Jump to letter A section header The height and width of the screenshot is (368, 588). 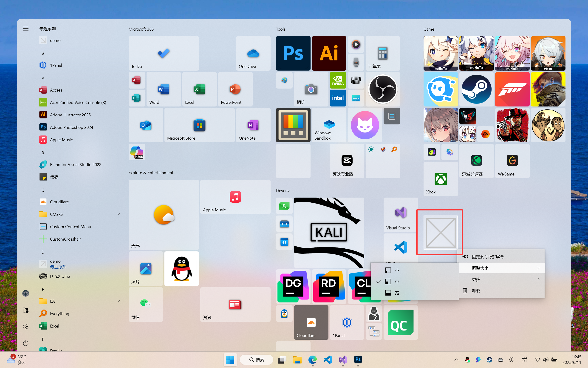[x=43, y=78]
